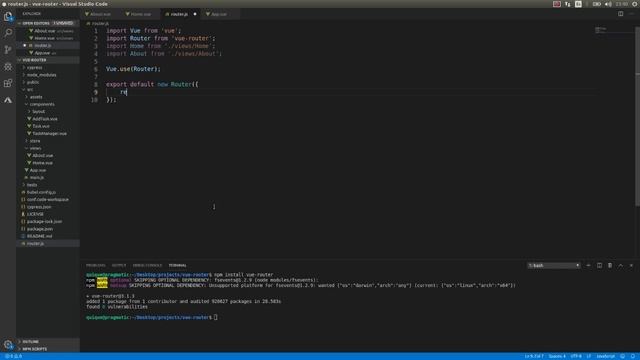This screenshot has width=640, height=360.
Task: Click the red system tray indicator icon
Action: [556, 4]
